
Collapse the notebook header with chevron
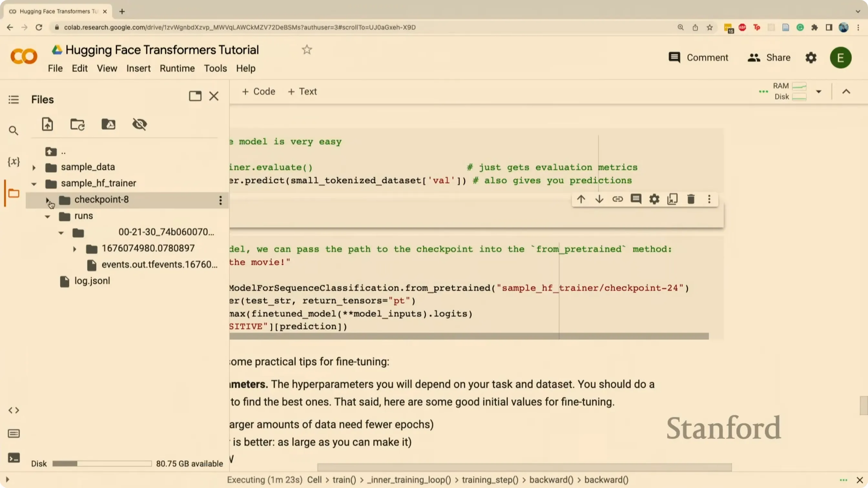[846, 92]
